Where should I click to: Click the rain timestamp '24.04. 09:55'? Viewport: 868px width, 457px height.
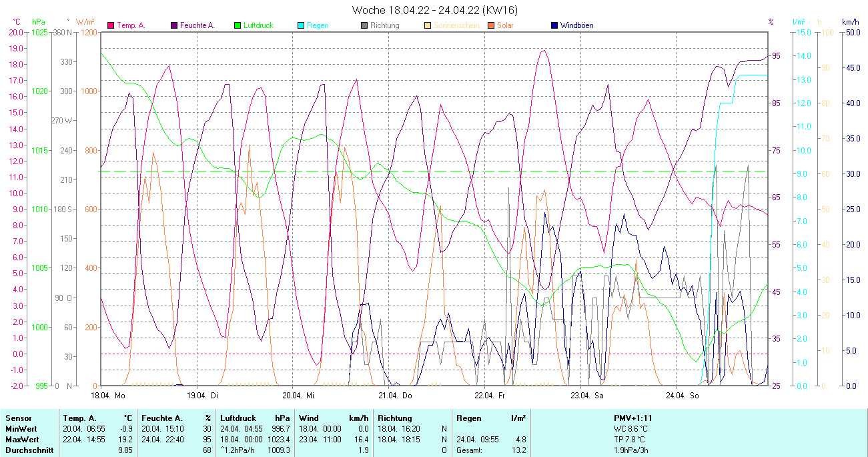[x=478, y=439]
